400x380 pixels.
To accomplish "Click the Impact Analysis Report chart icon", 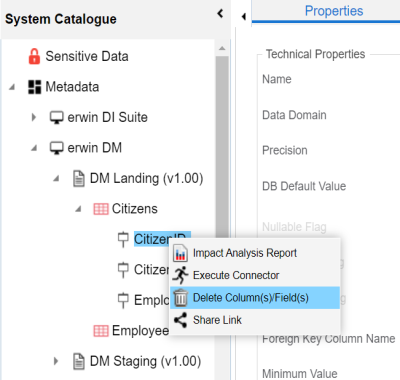I will coord(180,253).
